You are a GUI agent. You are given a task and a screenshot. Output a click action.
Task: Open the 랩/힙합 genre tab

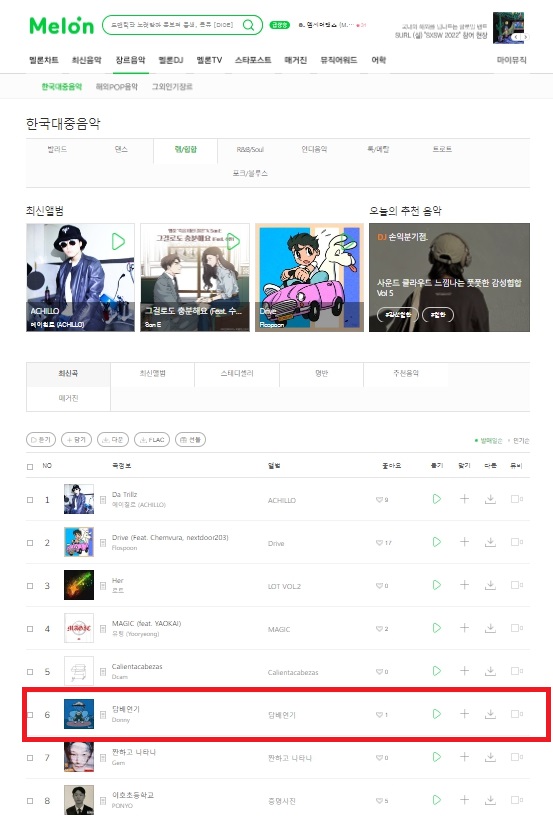pos(186,149)
